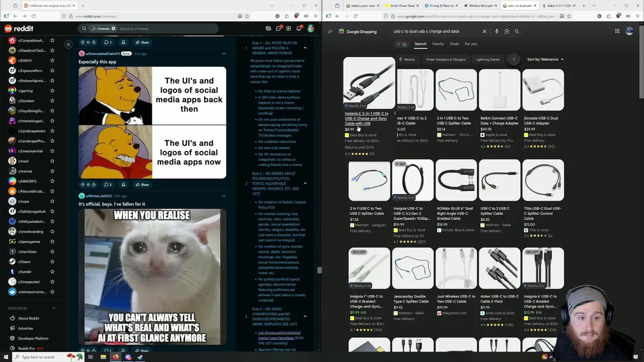644x362 pixels.
Task: Open Steam from the taskbar
Action: pyautogui.click(x=140, y=357)
